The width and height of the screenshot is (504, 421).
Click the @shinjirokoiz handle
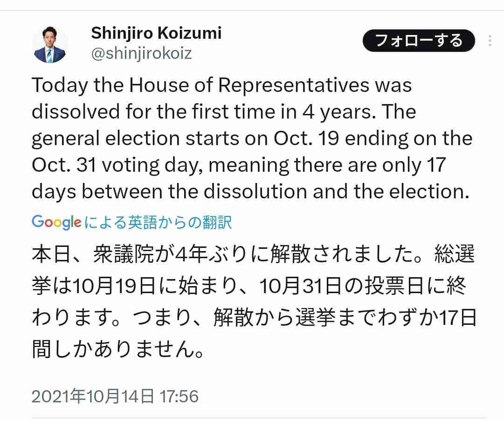(x=141, y=53)
